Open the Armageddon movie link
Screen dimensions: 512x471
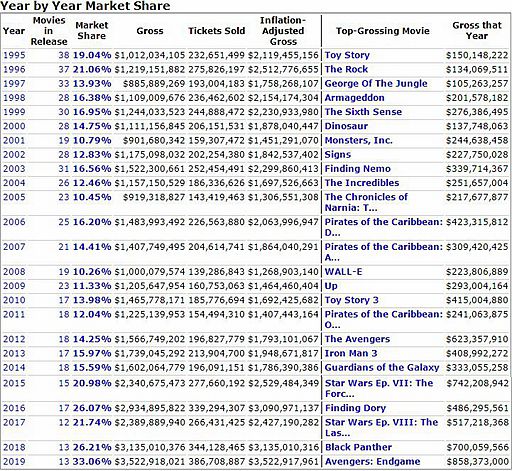[x=354, y=98]
